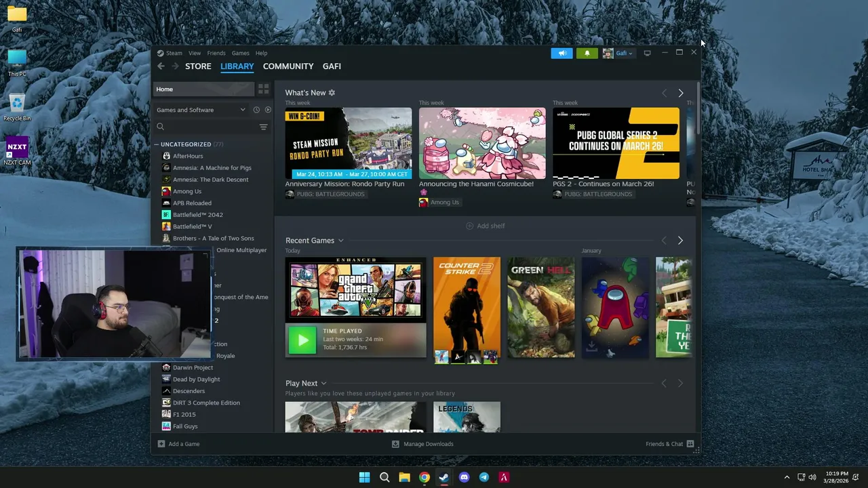The height and width of the screenshot is (488, 868).
Task: Open What's New settings gear
Action: [332, 92]
